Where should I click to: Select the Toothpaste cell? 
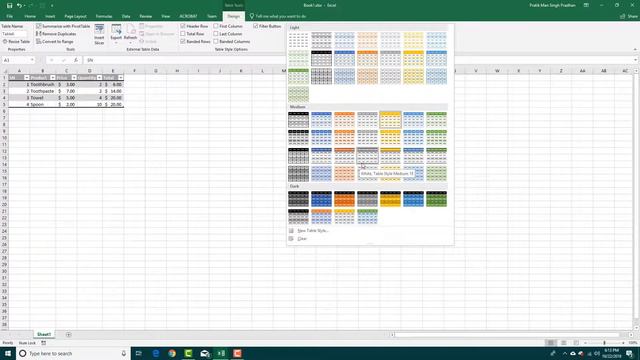pos(42,91)
